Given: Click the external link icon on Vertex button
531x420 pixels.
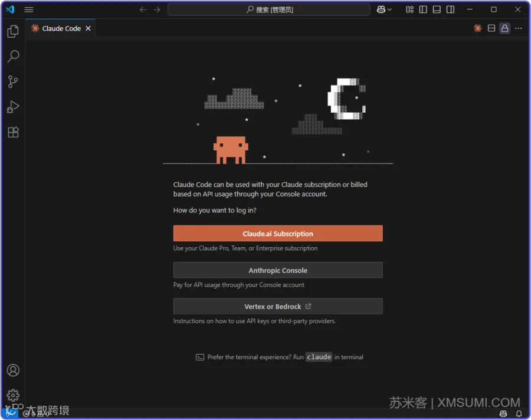Looking at the screenshot, I should pyautogui.click(x=308, y=306).
